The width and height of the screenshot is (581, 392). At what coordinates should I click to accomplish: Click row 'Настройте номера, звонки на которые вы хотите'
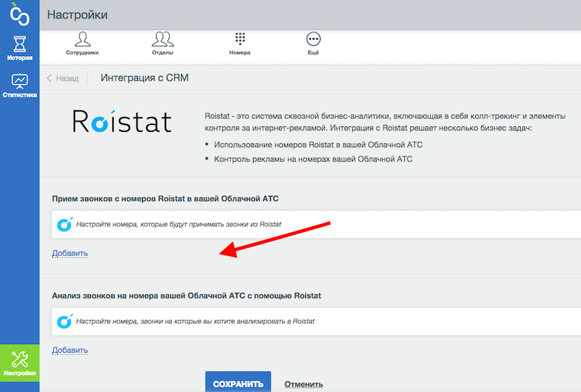(316, 321)
